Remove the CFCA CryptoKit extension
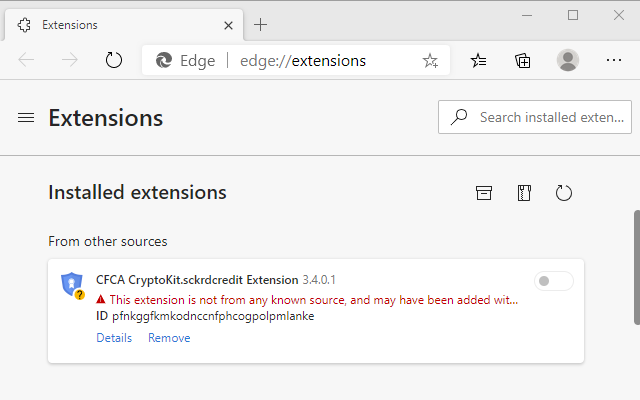The width and height of the screenshot is (640, 400). click(169, 338)
